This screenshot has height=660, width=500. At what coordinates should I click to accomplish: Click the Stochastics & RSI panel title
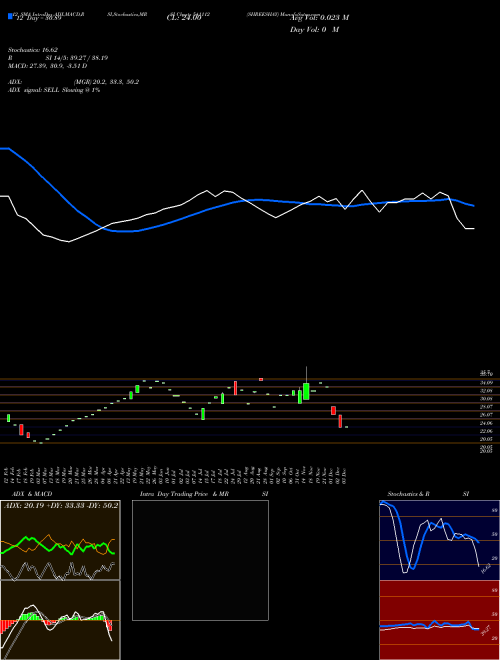pos(428,494)
